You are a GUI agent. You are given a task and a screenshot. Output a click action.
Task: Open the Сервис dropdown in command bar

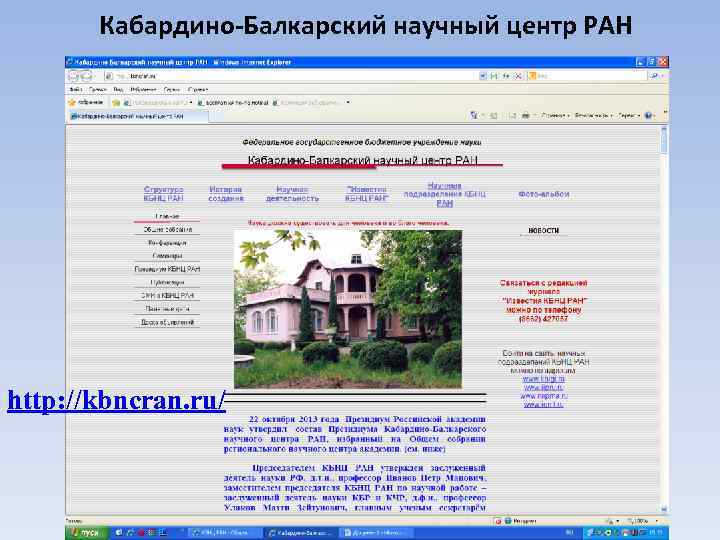point(629,116)
